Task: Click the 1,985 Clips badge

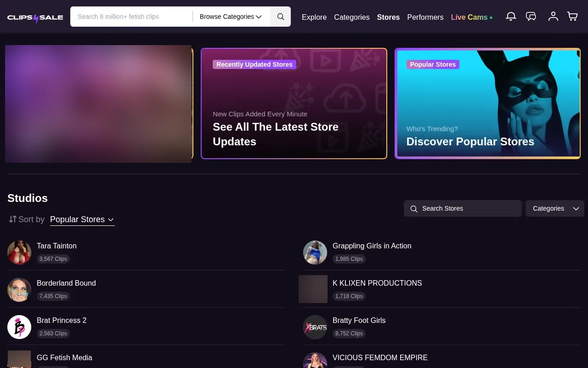Action: click(x=349, y=259)
